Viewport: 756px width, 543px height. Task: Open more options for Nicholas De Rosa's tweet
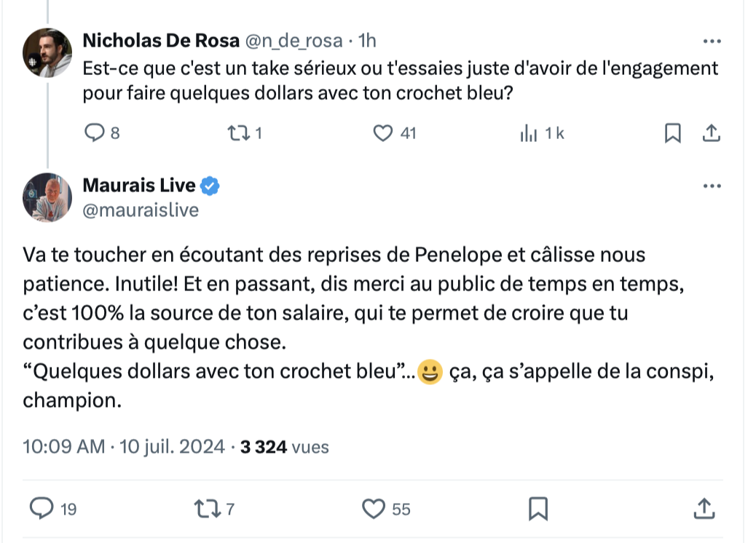click(x=712, y=40)
